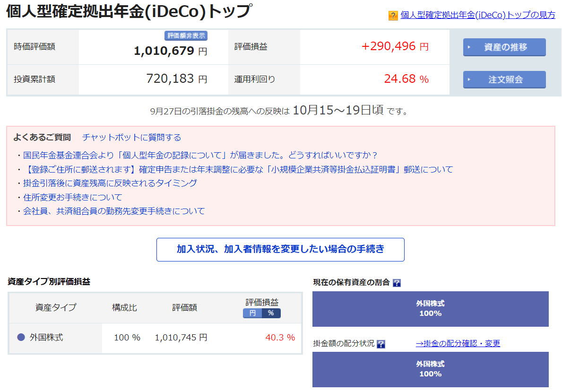This screenshot has height=392, width=562.
Task: Open FAQ 掛金引落後に資産残高に反映されるタイミング
Action: tap(110, 183)
